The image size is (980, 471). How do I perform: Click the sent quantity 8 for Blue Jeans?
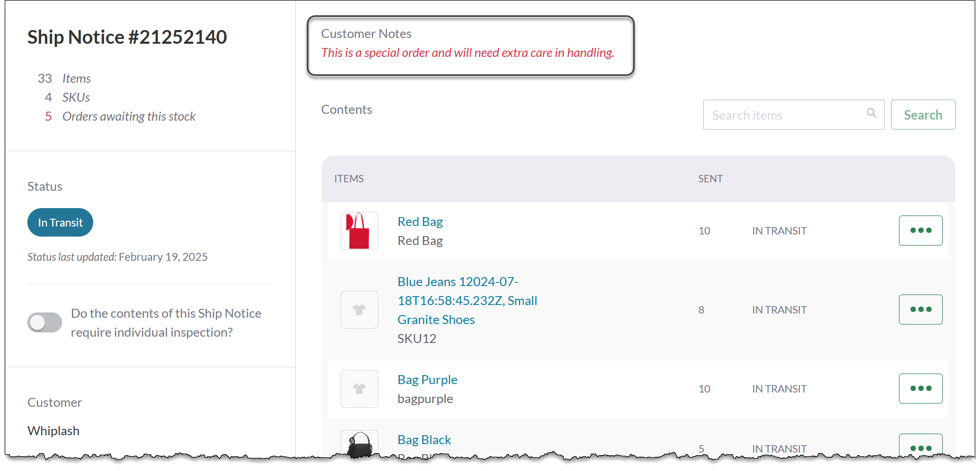701,310
